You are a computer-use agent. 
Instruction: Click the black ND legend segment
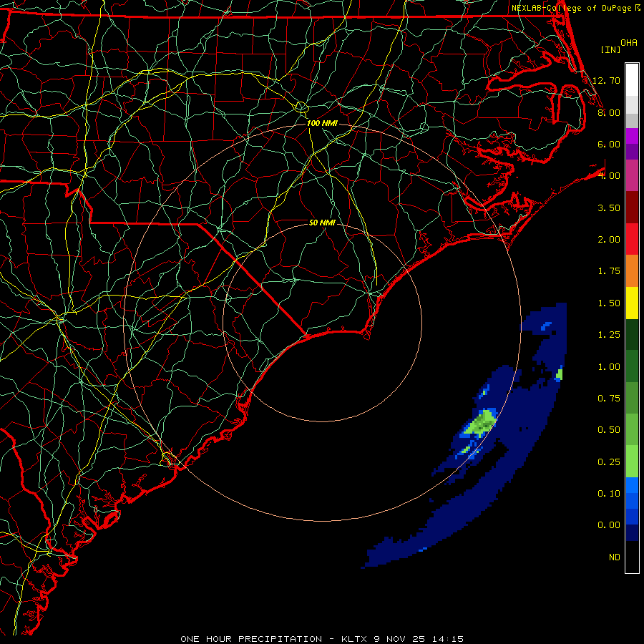[x=632, y=557]
